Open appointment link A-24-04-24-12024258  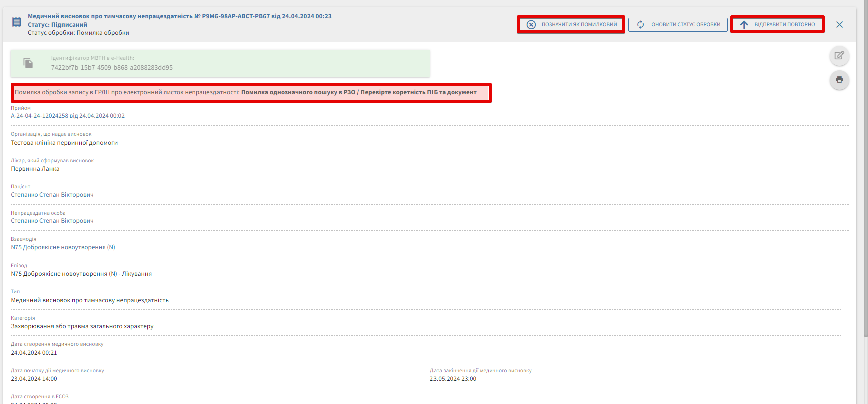click(68, 116)
